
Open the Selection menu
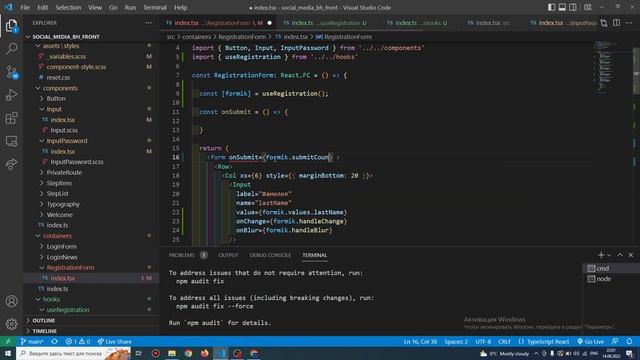(68, 7)
